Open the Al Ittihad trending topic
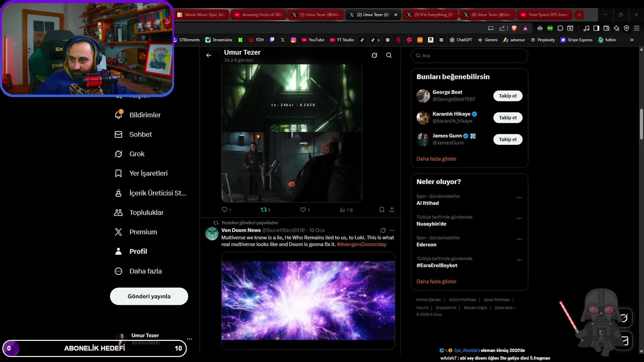This screenshot has height=362, width=644. (x=428, y=203)
